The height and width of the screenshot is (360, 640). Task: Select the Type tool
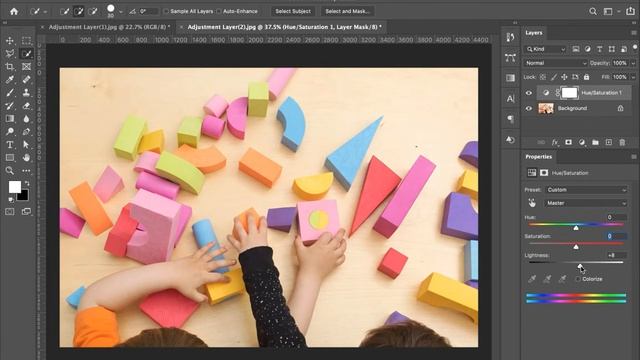click(x=10, y=144)
